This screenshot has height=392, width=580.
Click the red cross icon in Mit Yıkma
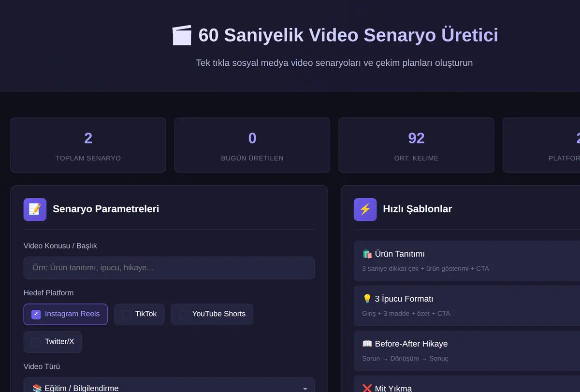pyautogui.click(x=367, y=388)
